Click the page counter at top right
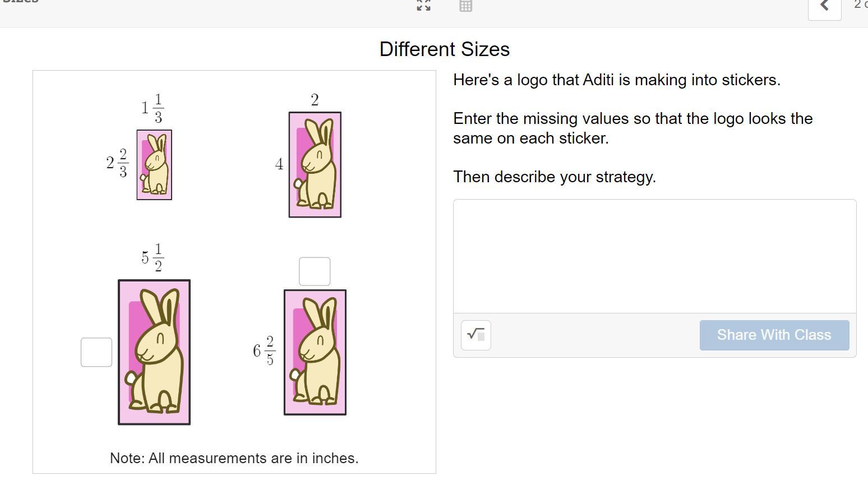Screen dimensions: 868x494 pyautogui.click(x=860, y=5)
